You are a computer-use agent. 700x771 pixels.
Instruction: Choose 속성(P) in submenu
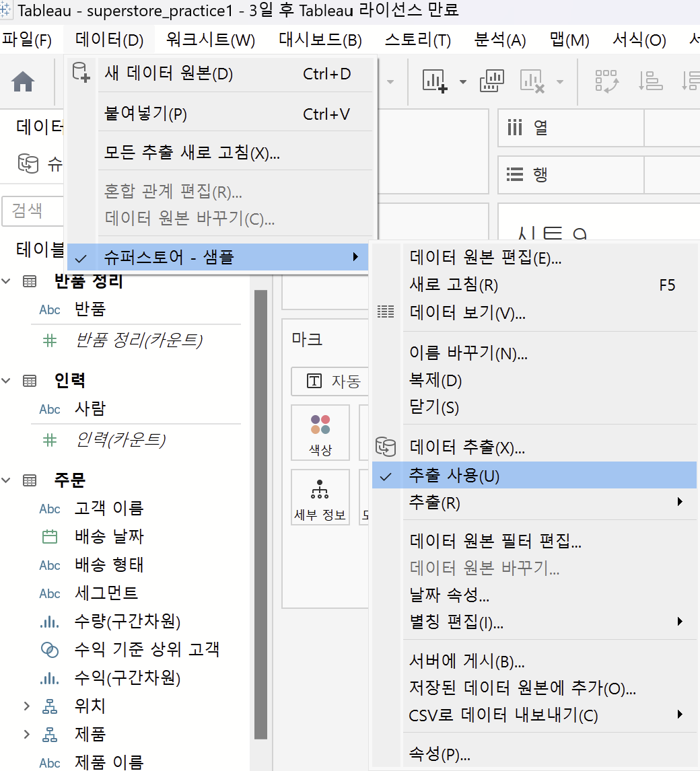(534, 754)
